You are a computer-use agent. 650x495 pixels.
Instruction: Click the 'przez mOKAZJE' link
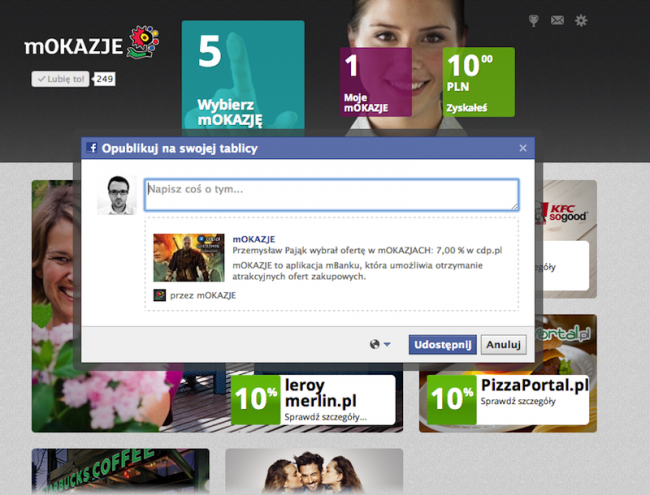click(203, 295)
